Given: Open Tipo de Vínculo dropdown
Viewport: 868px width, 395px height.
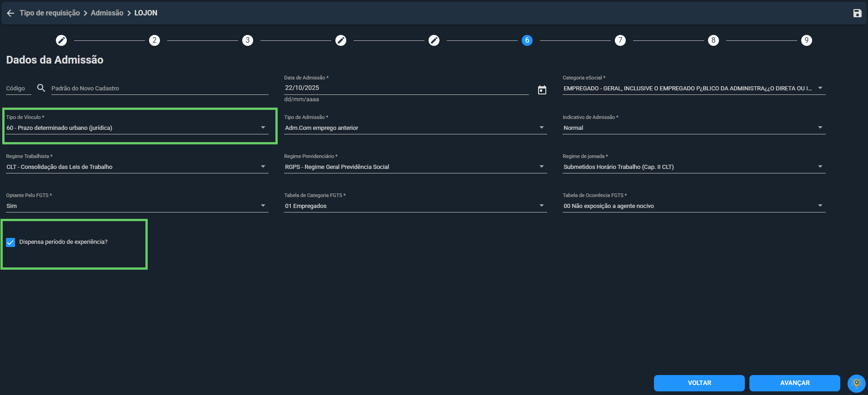Looking at the screenshot, I should click(x=137, y=128).
